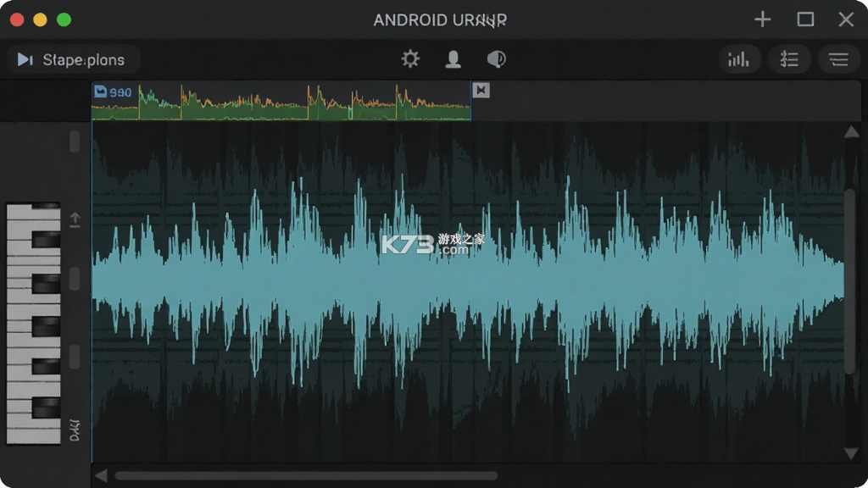This screenshot has width=868, height=488.
Task: Click the piano keyboard's bottom black key
Action: (x=46, y=408)
